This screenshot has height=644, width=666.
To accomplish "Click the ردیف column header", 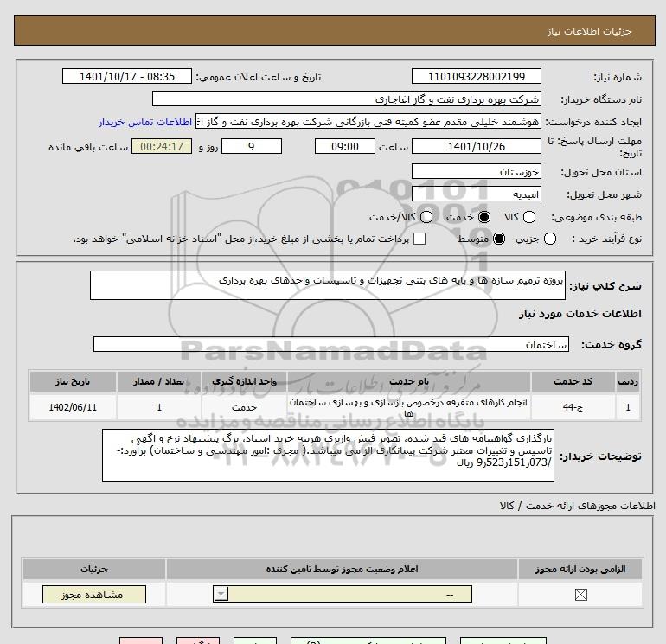I will point(628,381).
